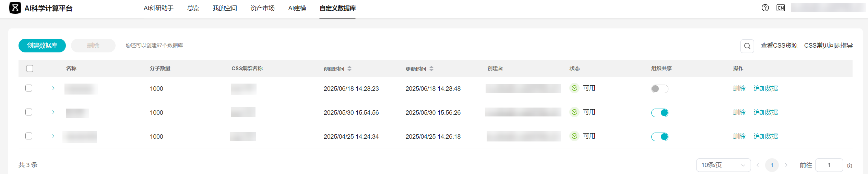Enable 组织共享 for the 2025/06/18 database
Image resolution: width=868 pixels, height=174 pixels.
click(x=659, y=89)
